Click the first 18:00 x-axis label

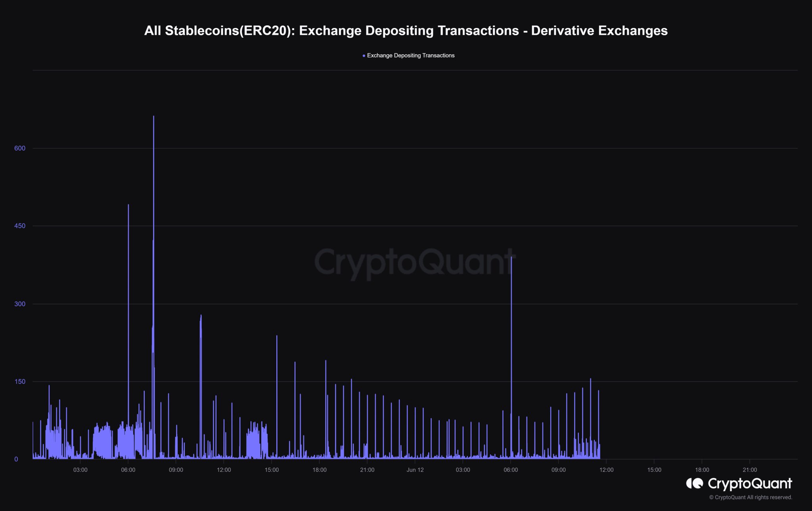320,470
